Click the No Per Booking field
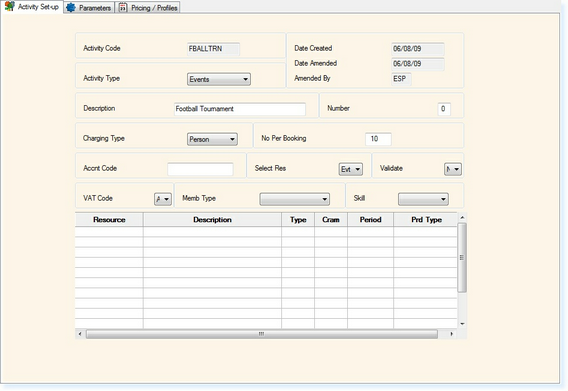 378,139
